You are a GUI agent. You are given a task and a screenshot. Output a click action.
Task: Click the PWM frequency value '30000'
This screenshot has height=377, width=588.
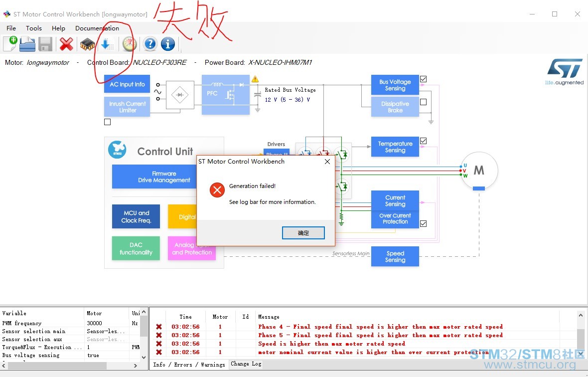tap(95, 323)
